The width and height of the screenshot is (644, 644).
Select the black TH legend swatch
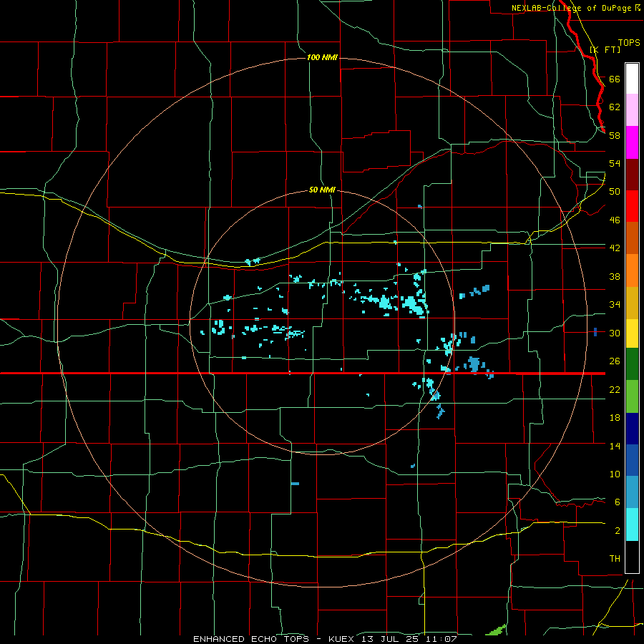[x=632, y=557]
